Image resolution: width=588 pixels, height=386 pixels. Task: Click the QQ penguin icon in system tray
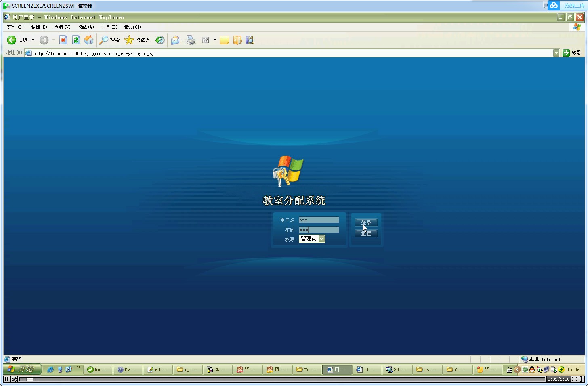[532, 369]
